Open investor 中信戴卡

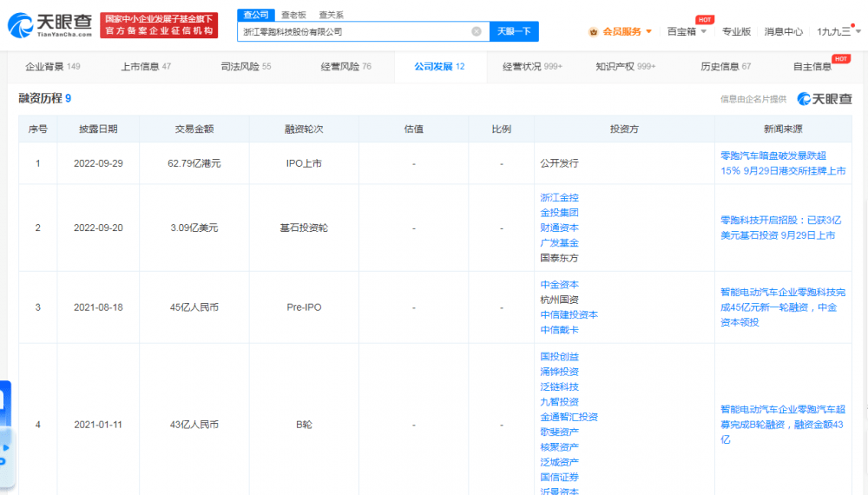(559, 329)
